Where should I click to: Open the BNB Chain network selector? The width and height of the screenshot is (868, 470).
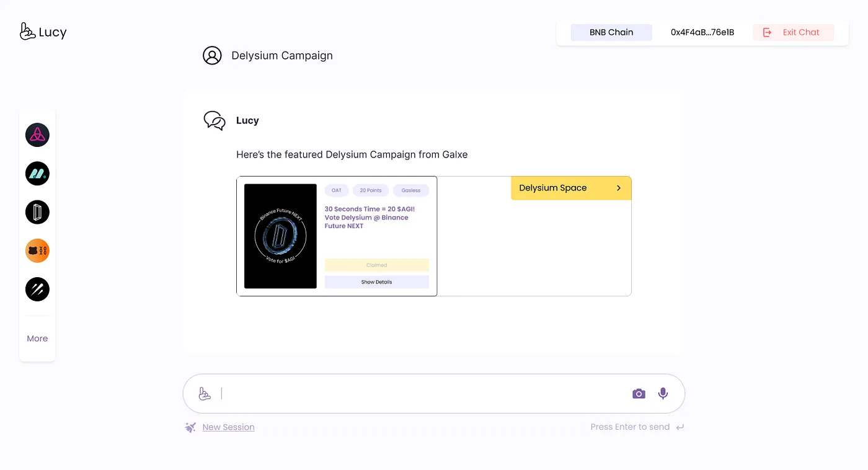click(611, 32)
